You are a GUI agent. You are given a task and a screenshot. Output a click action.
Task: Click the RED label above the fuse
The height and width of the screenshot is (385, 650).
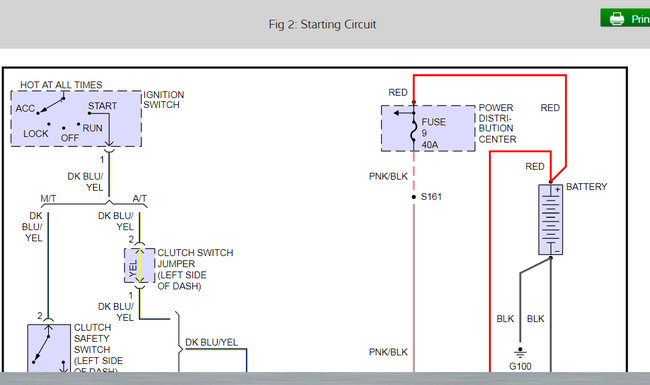point(398,92)
